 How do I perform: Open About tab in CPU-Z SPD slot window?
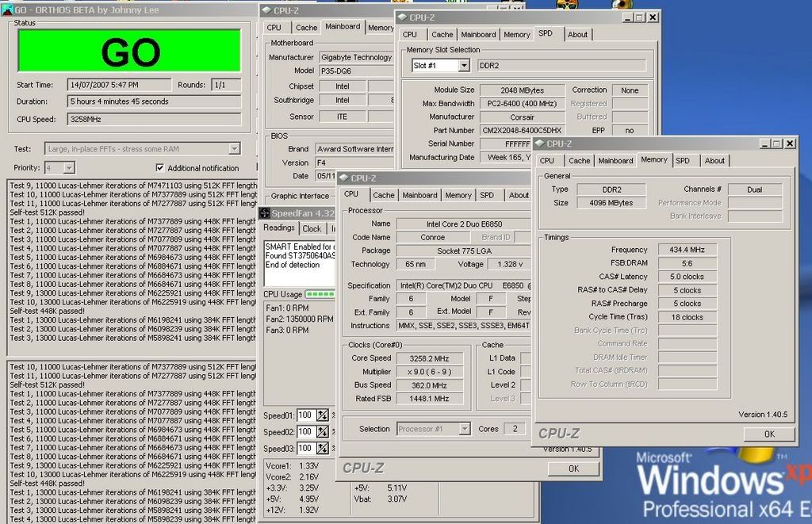[x=577, y=35]
